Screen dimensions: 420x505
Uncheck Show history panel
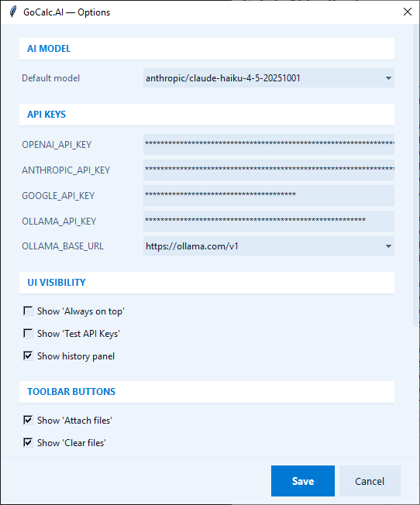(x=28, y=356)
